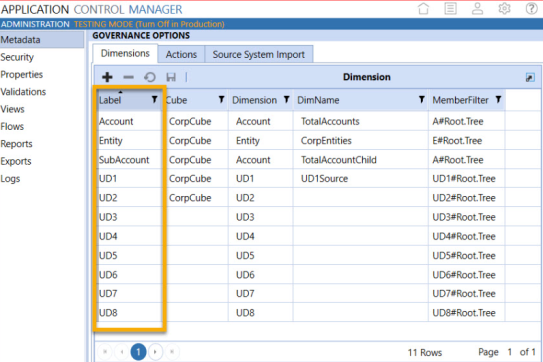Go to the next page arrow
This screenshot has height=362, width=543.
click(155, 352)
